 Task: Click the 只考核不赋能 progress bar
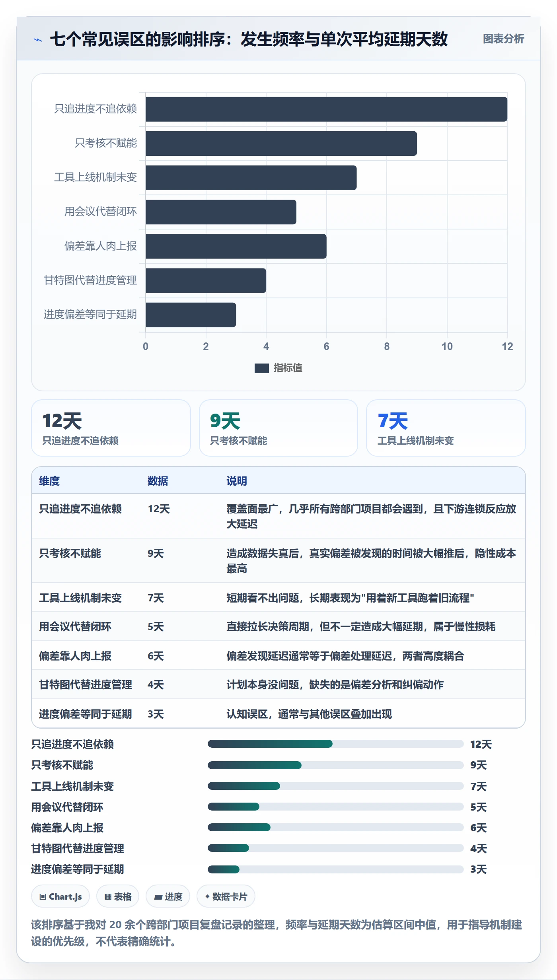click(336, 765)
